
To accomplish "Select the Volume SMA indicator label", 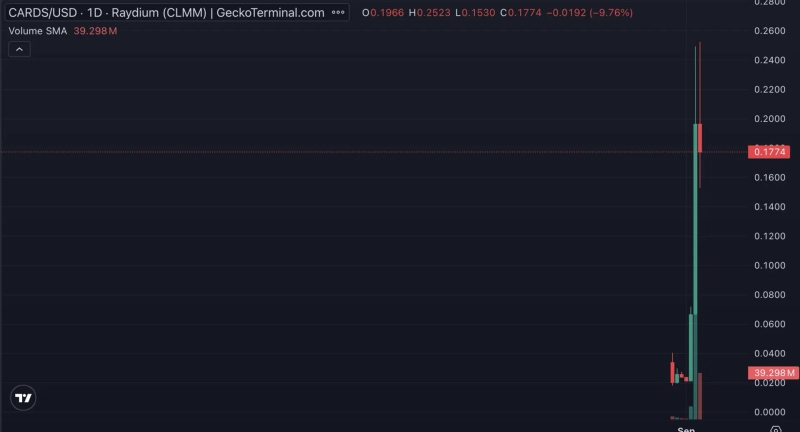I will [x=36, y=31].
